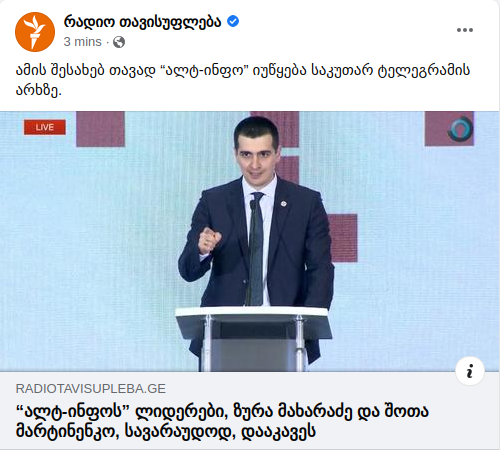Click maroon square beside LIVE badge
This screenshot has width=500, height=450.
(x=100, y=129)
